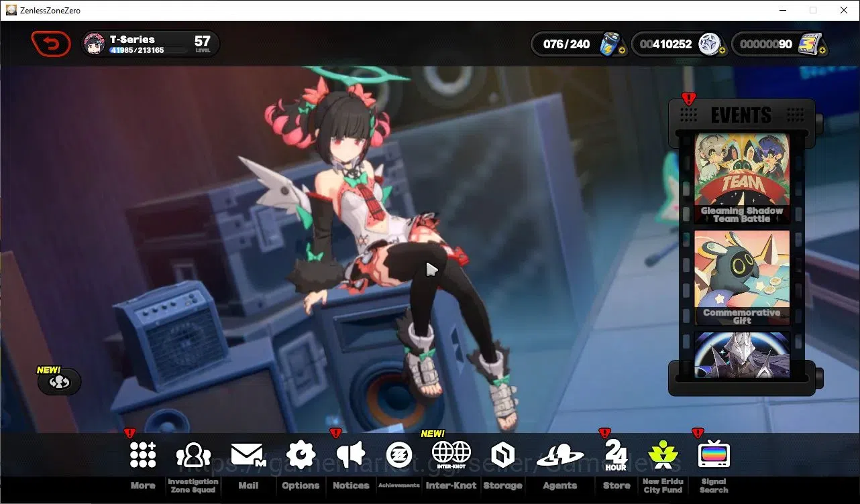860x504 pixels.
Task: Open Notices megaphone icon
Action: 351,455
